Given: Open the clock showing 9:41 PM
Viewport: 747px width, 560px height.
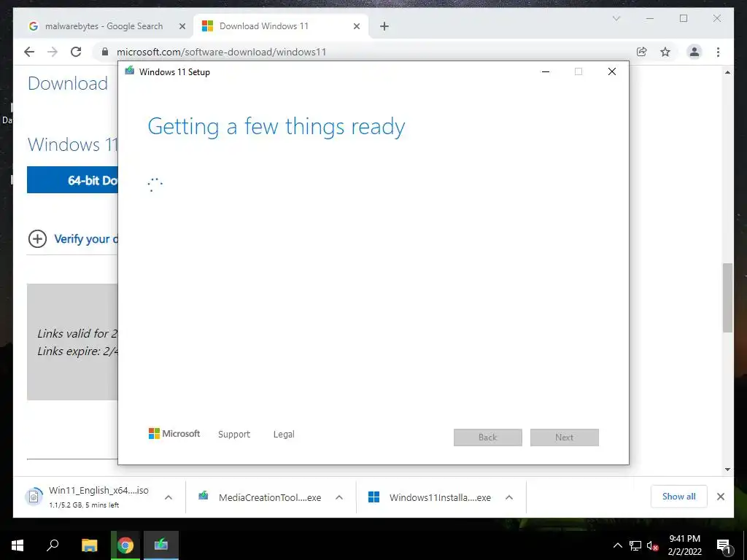Looking at the screenshot, I should [x=684, y=545].
